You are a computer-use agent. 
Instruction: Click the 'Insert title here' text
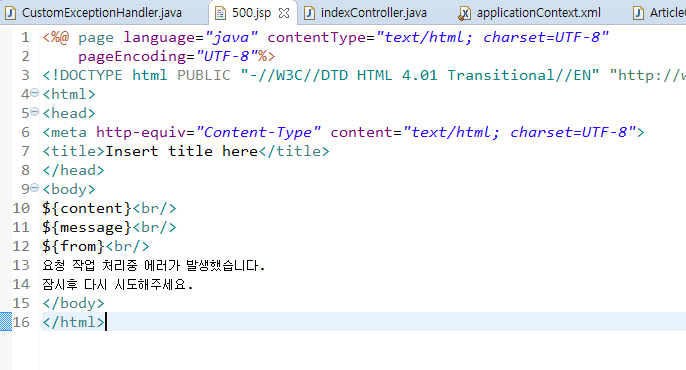click(x=182, y=151)
